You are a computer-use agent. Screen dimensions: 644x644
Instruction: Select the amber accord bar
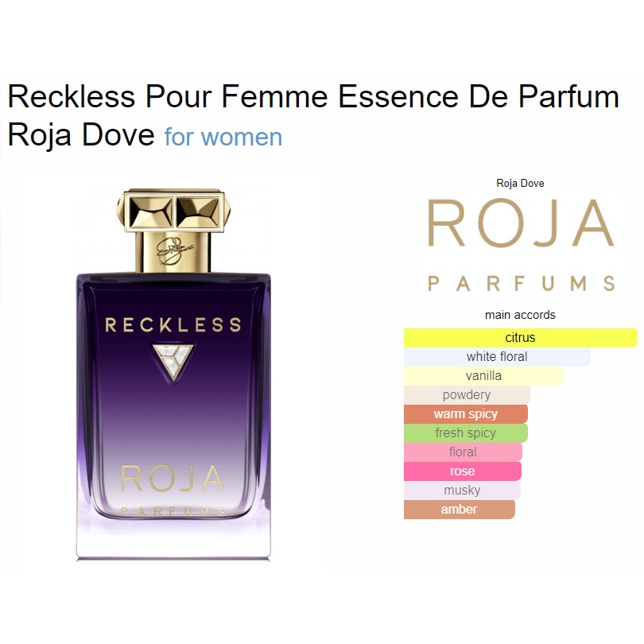tap(460, 510)
